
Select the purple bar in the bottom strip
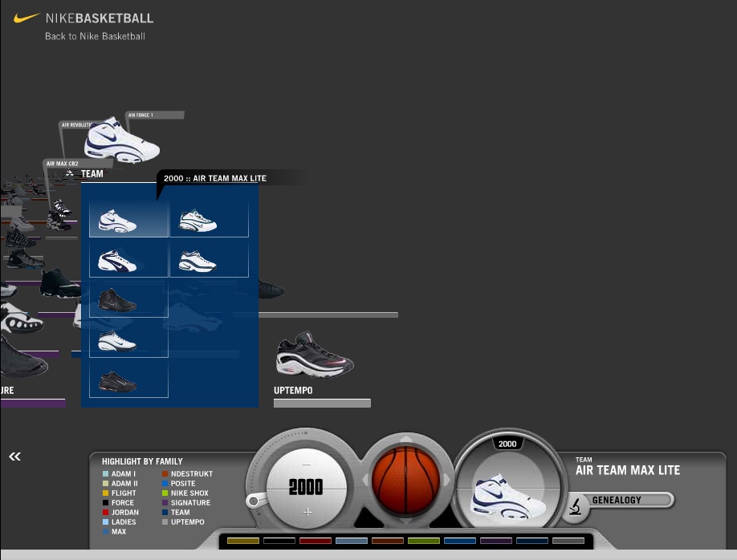click(x=496, y=541)
